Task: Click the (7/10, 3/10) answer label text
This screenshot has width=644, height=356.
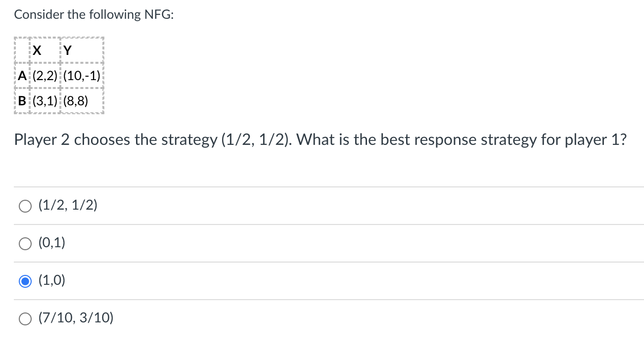Action: [x=75, y=318]
